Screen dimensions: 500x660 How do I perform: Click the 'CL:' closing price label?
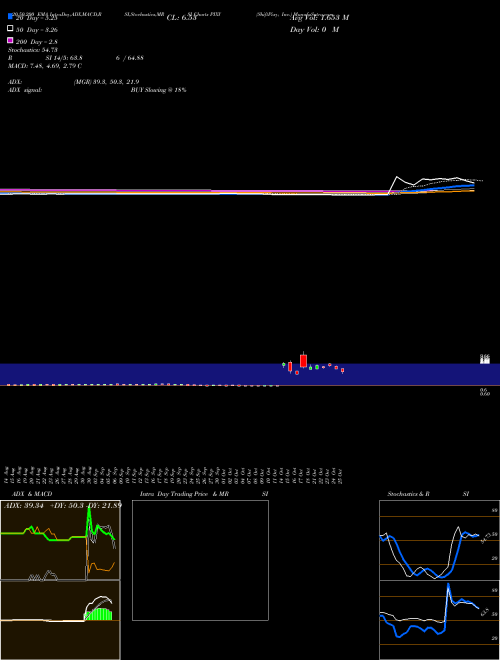point(181,18)
